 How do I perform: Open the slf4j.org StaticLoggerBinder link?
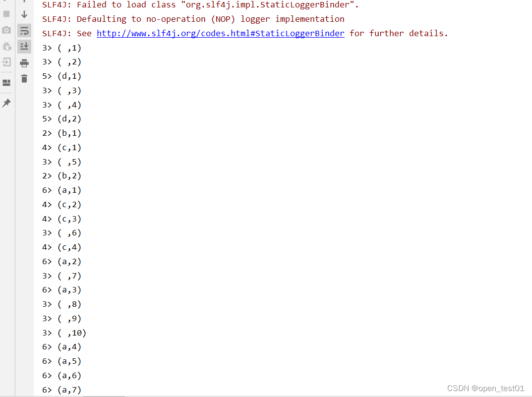click(x=221, y=33)
